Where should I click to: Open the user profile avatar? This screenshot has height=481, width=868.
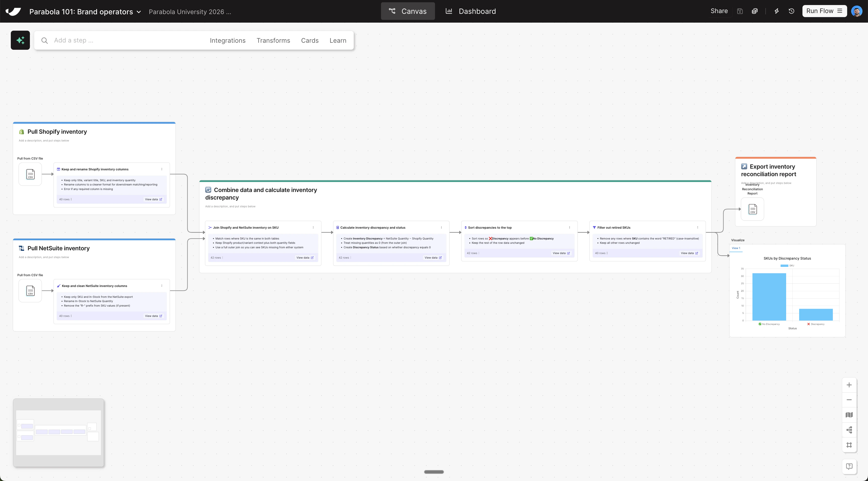click(x=856, y=11)
